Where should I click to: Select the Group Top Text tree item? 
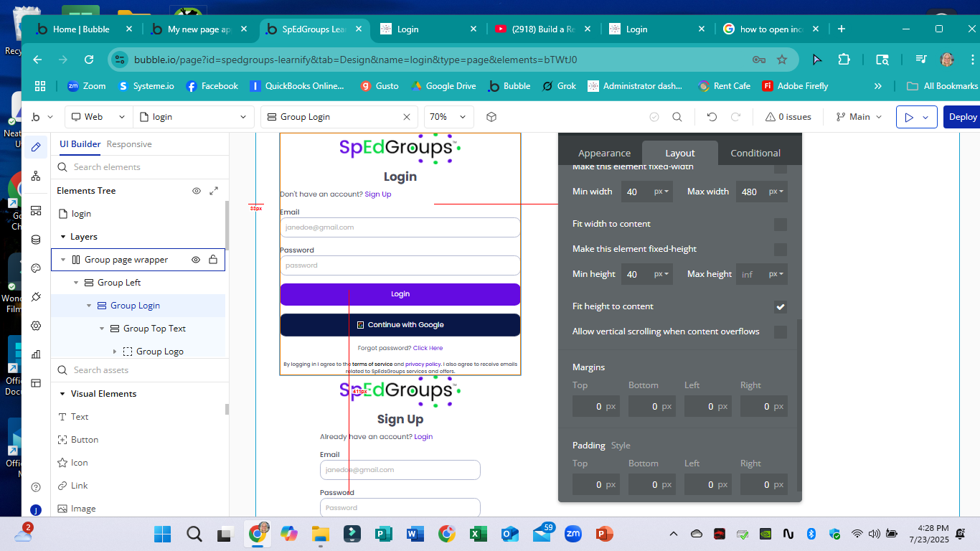coord(154,329)
